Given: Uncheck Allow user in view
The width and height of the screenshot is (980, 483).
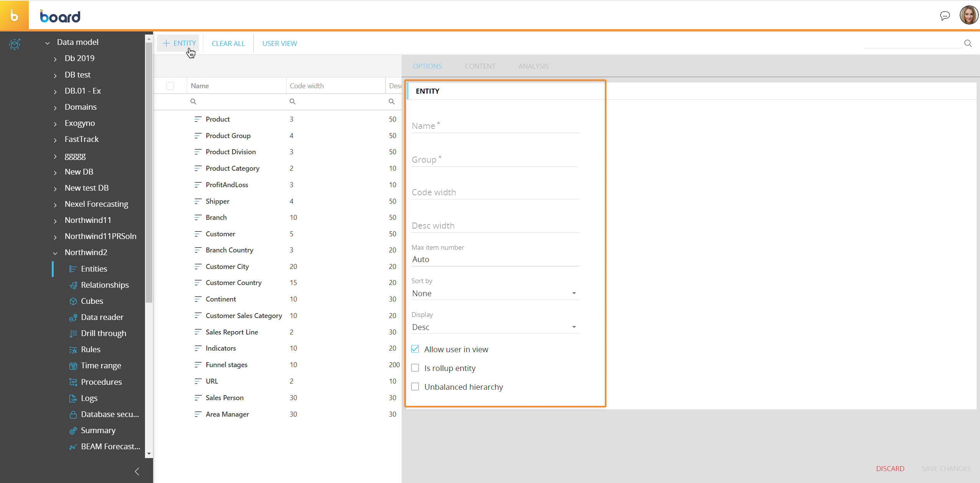Looking at the screenshot, I should [415, 349].
